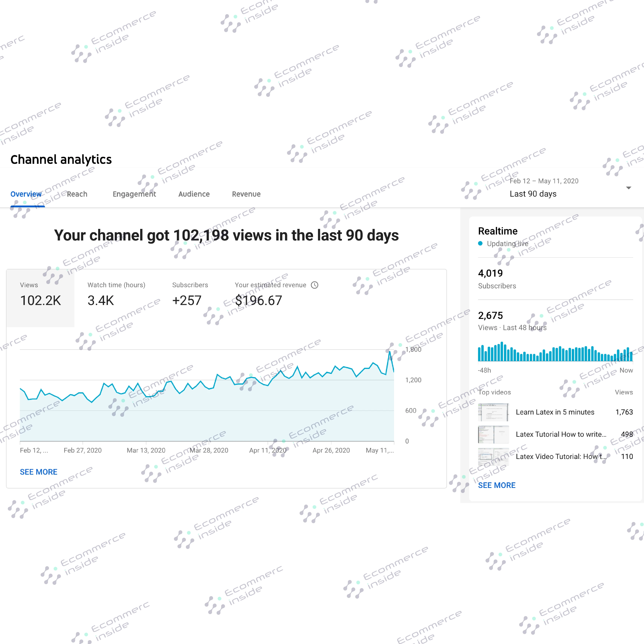The width and height of the screenshot is (644, 644).
Task: Click the 2,675 views last 48 hours figure
Action: click(490, 315)
